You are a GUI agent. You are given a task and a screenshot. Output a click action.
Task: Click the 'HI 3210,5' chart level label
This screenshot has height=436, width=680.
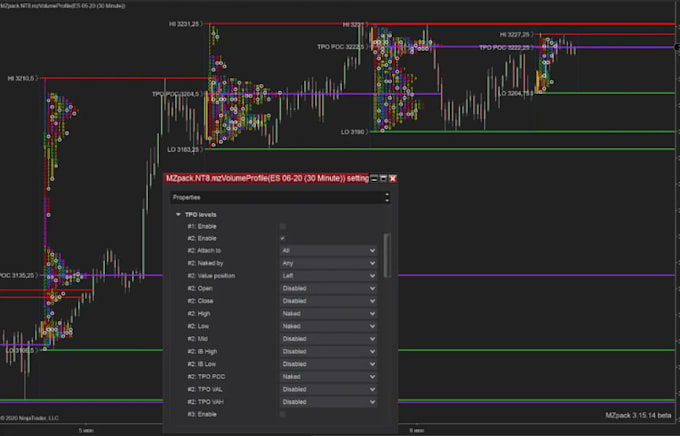click(21, 79)
